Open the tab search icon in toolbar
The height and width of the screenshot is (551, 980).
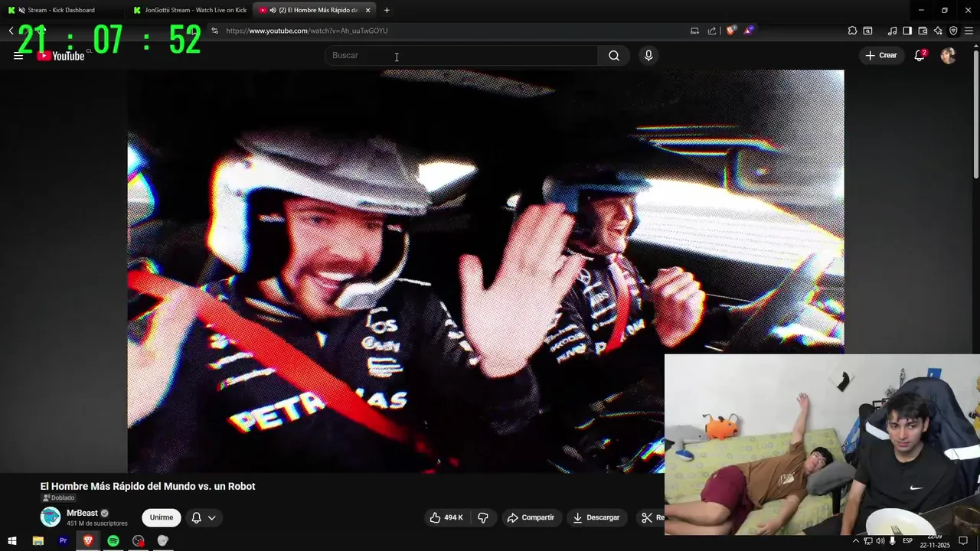tap(867, 31)
